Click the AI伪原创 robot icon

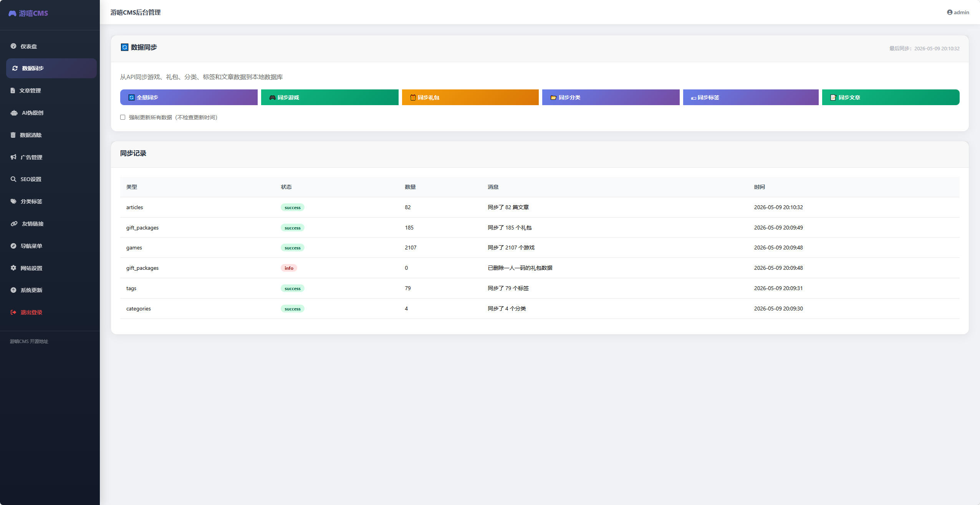tap(14, 113)
